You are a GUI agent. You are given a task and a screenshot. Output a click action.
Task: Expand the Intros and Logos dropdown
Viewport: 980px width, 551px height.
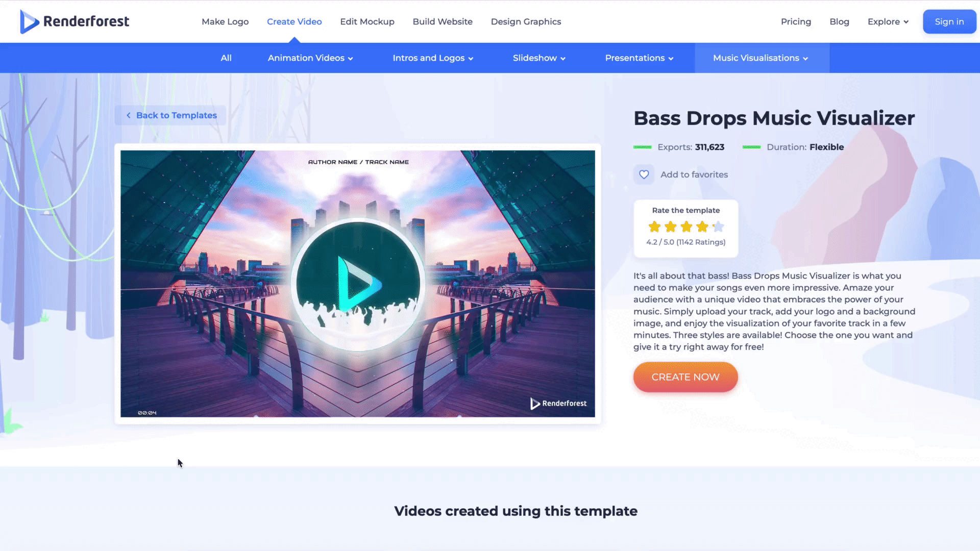[432, 58]
